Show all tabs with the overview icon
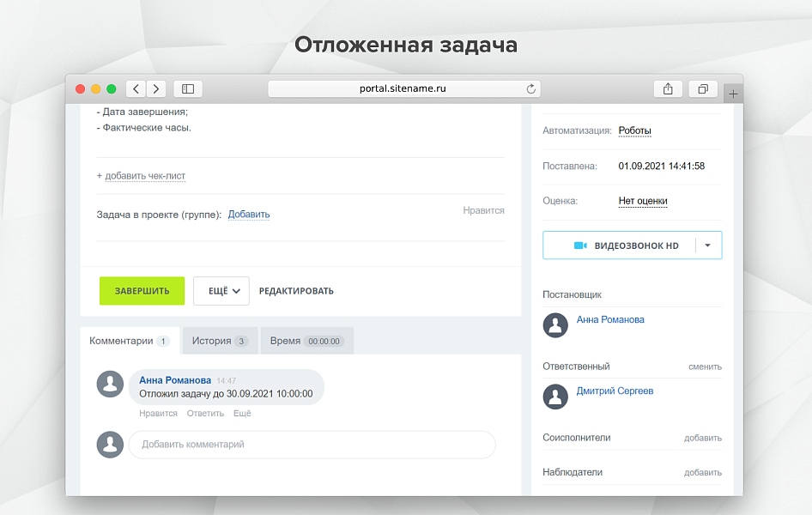Image resolution: width=812 pixels, height=515 pixels. [702, 88]
